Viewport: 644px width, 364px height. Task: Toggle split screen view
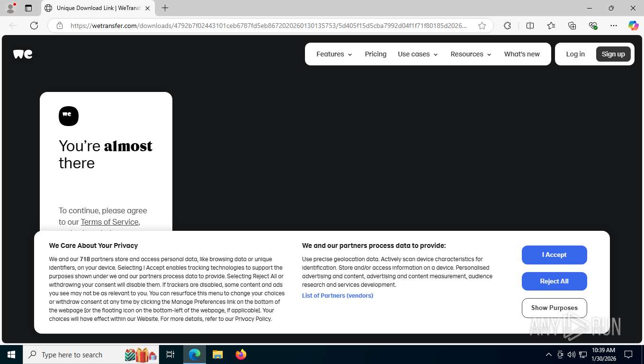click(x=530, y=26)
